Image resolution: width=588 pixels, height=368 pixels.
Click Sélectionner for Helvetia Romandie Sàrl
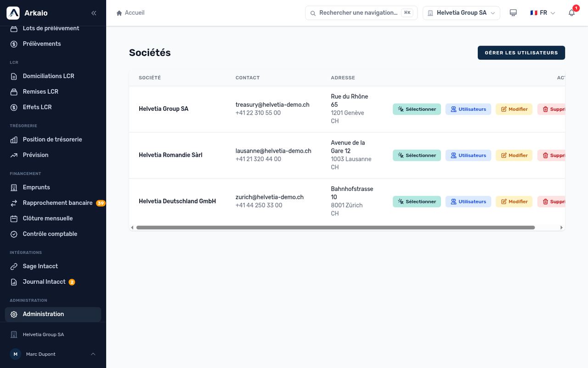tap(417, 155)
